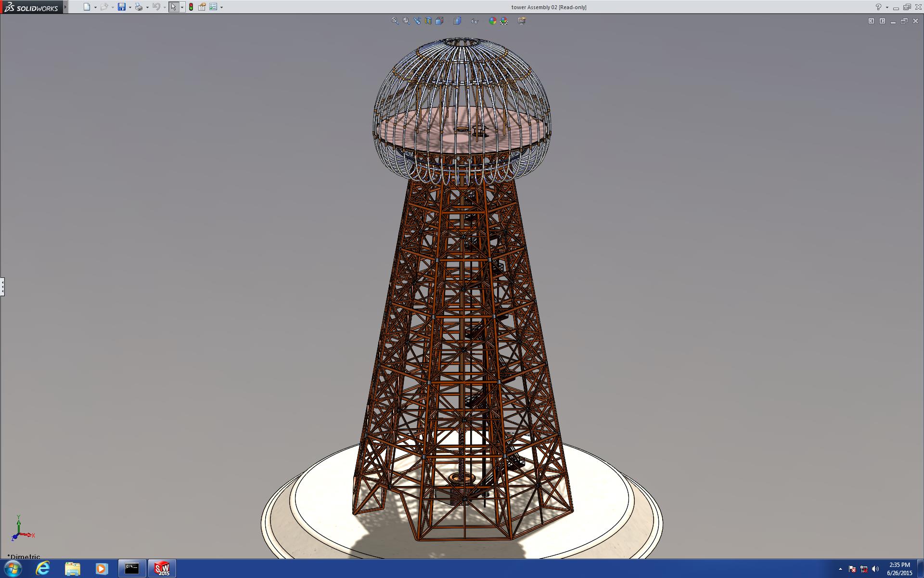The width and height of the screenshot is (924, 578).
Task: Expand the New document dropdown arrow
Action: click(95, 7)
